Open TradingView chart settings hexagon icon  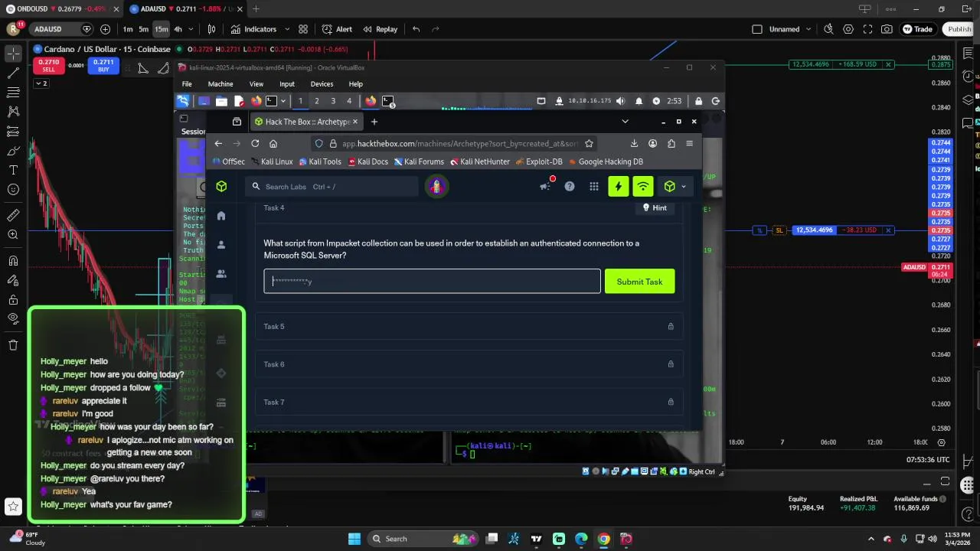848,29
